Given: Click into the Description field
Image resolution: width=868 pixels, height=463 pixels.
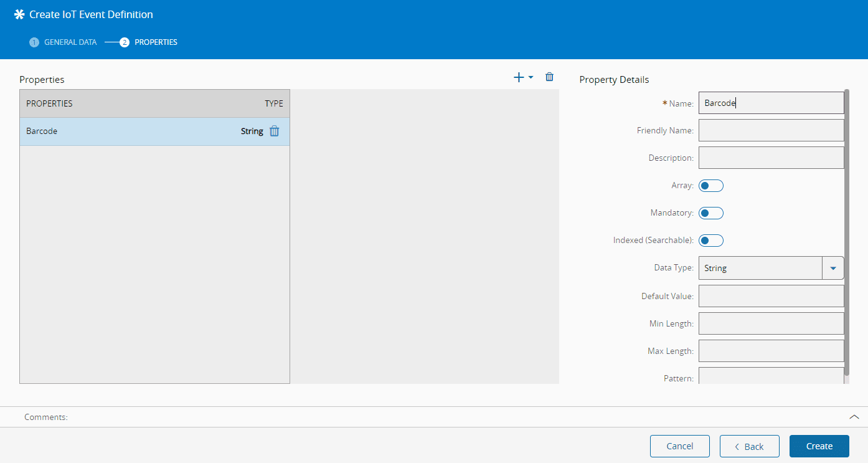Looking at the screenshot, I should click(771, 158).
